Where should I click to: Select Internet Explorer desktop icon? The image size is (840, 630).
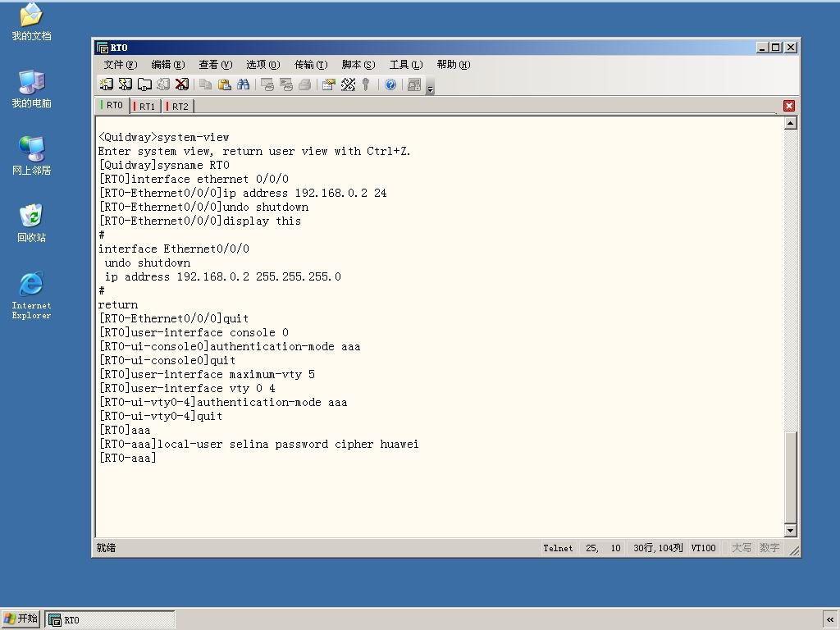click(x=31, y=295)
